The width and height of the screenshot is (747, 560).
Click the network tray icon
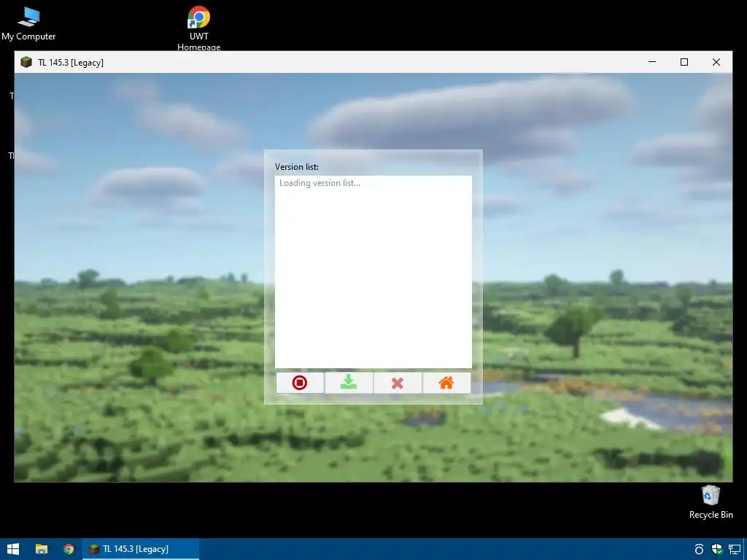click(735, 549)
